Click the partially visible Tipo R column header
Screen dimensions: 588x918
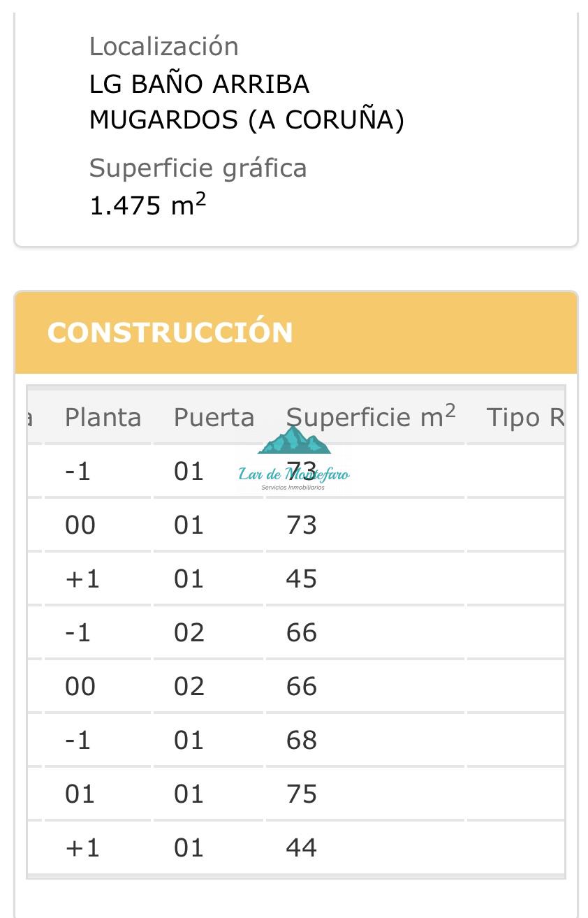pyautogui.click(x=525, y=418)
